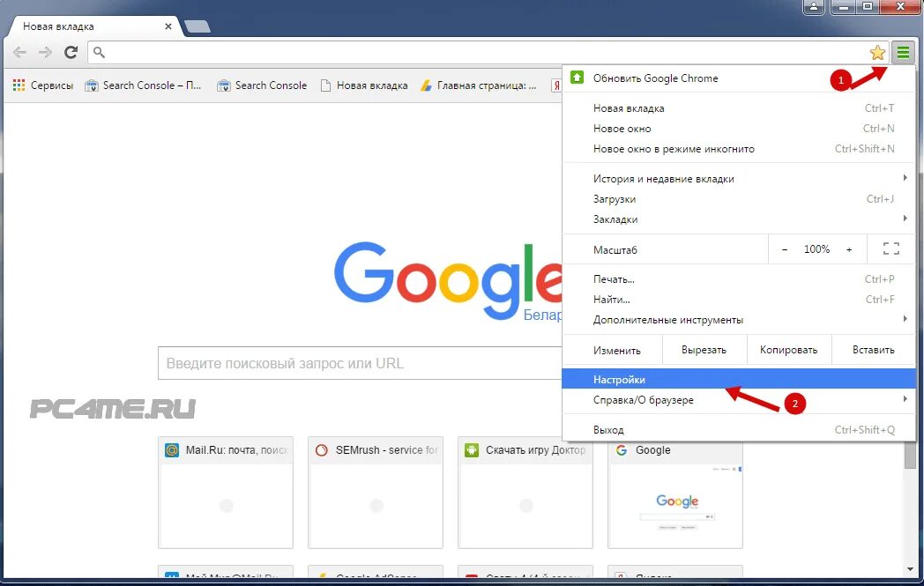Image resolution: width=924 pixels, height=586 pixels.
Task: Bookmark this page with the star icon
Action: [877, 53]
